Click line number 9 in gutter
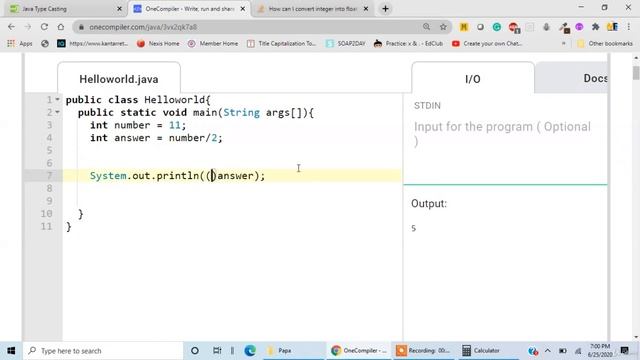 pyautogui.click(x=49, y=201)
